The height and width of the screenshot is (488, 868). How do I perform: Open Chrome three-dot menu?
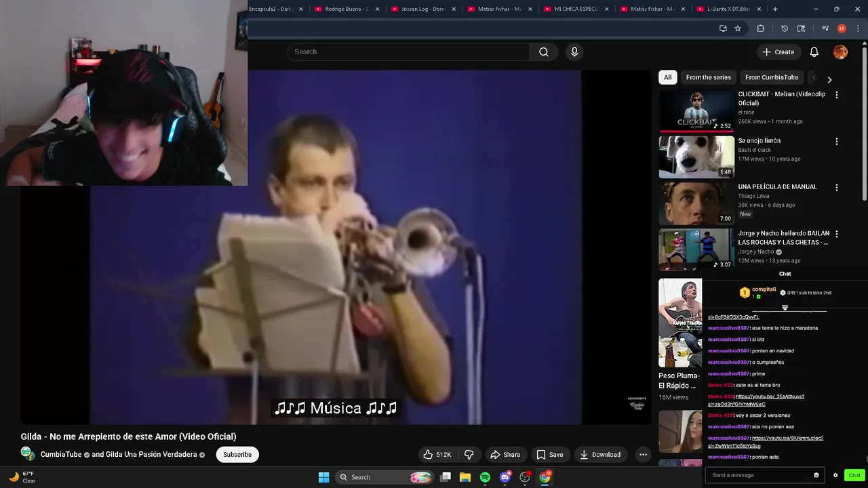click(x=858, y=28)
